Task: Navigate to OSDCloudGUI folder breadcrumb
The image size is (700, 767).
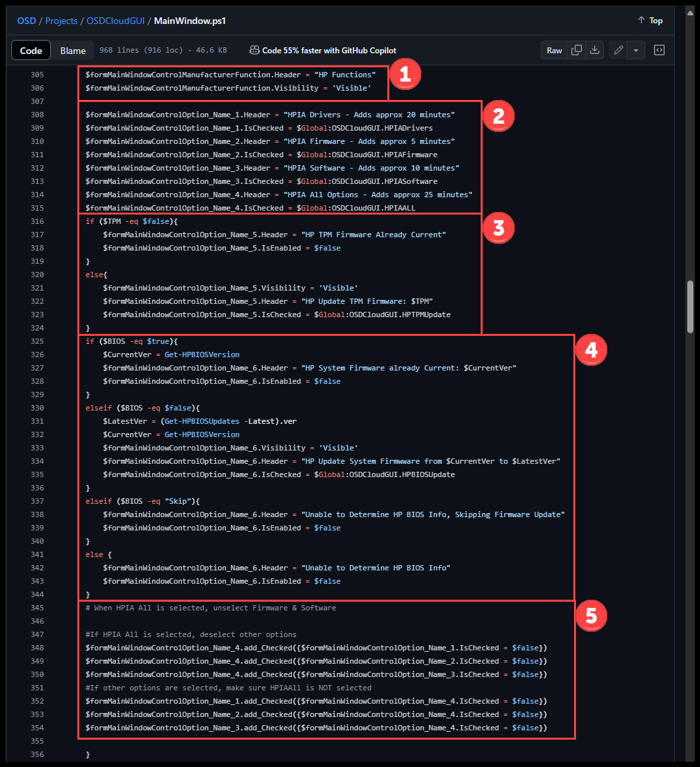Action: click(115, 21)
